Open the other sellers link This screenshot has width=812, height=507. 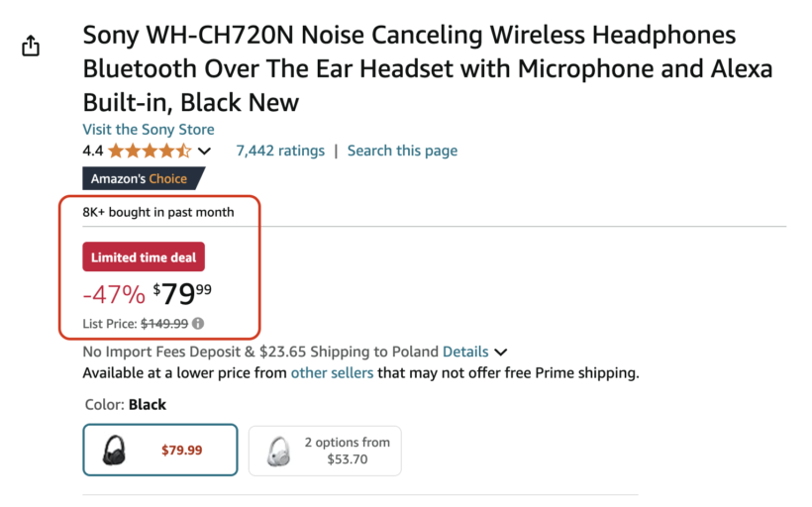[x=332, y=373]
